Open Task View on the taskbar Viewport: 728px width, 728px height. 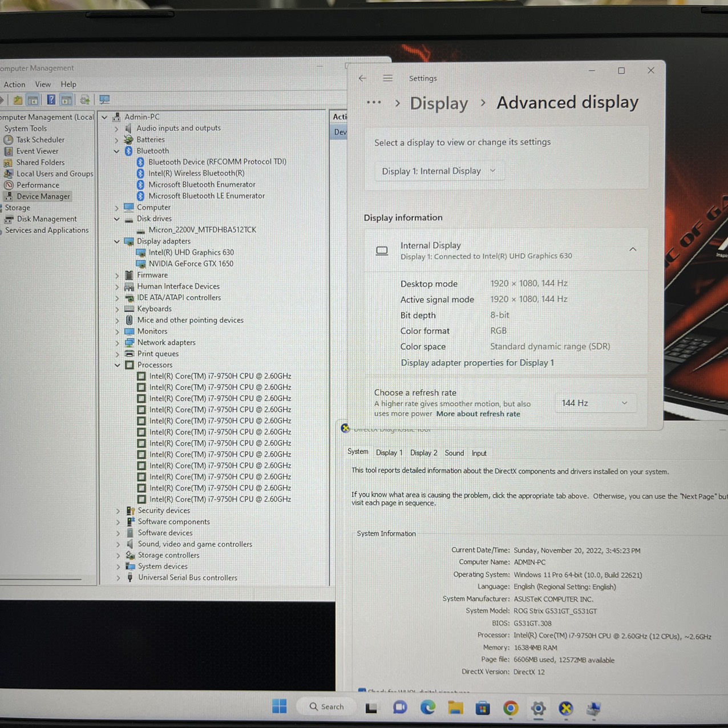[x=371, y=708]
